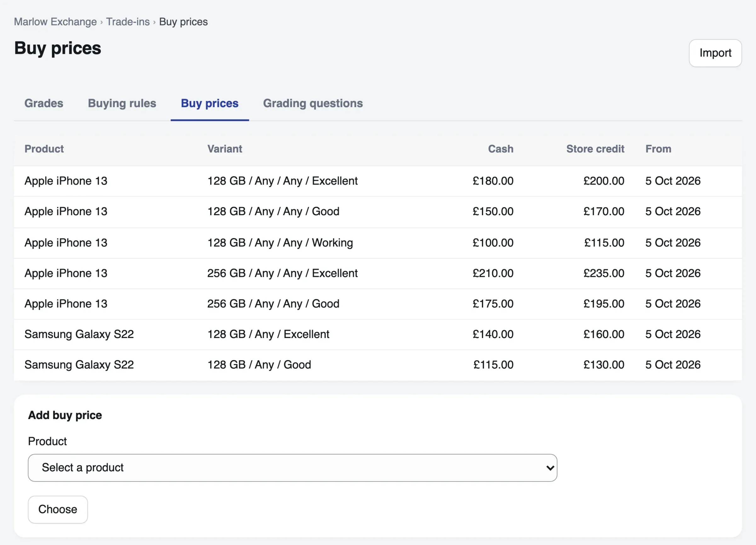Screen dimensions: 756x545
Task: Select the 128 GB / Any / Any / Working variant
Action: click(x=280, y=243)
